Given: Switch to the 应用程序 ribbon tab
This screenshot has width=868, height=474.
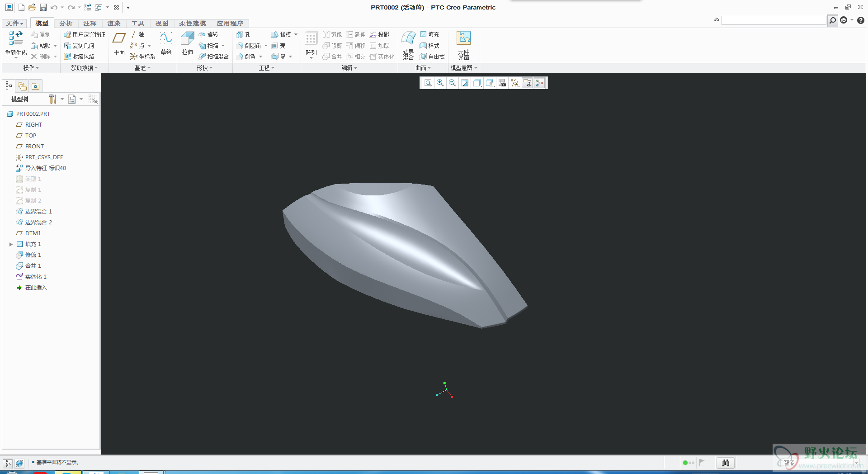Looking at the screenshot, I should 230,23.
